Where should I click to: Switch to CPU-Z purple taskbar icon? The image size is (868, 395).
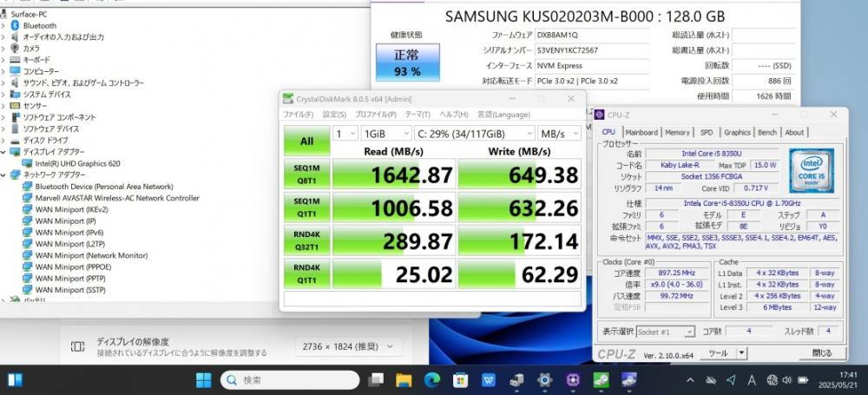pos(573,380)
